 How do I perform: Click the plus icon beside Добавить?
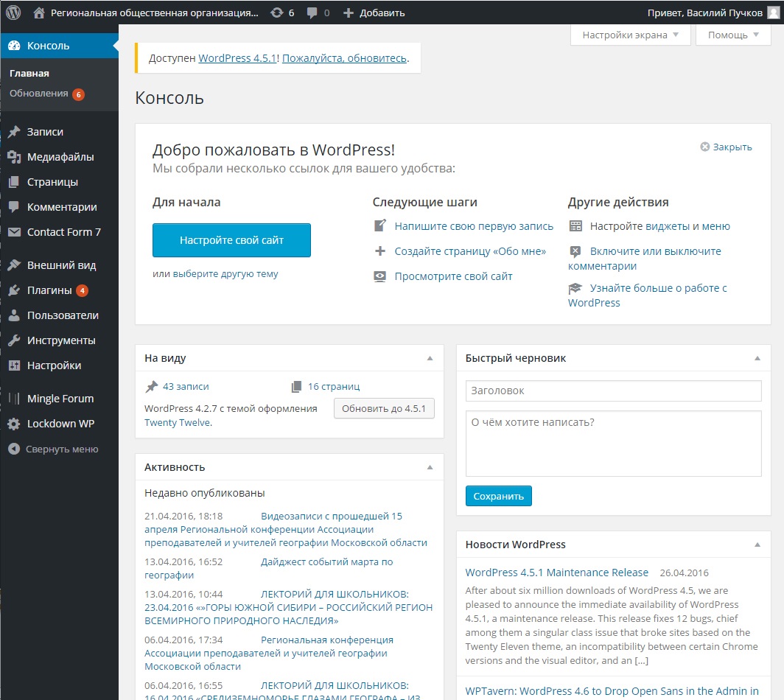coord(348,13)
